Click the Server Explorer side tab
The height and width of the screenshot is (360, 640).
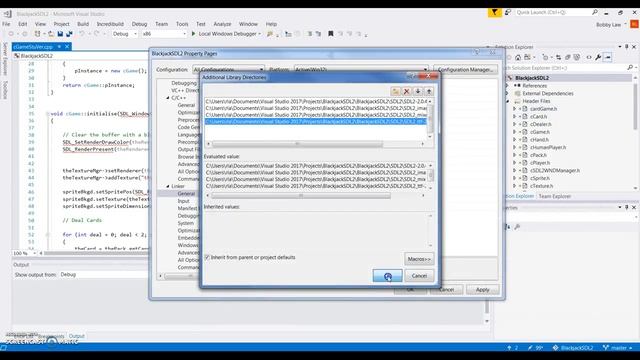pyautogui.click(x=5, y=59)
